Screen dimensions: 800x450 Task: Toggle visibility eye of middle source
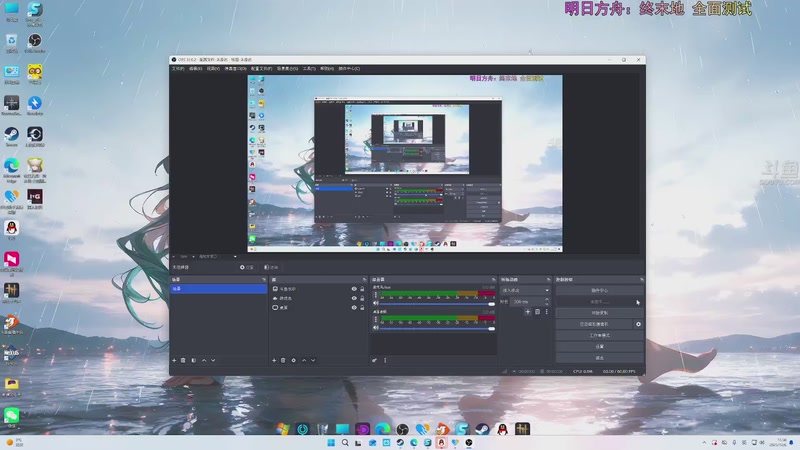tap(354, 298)
